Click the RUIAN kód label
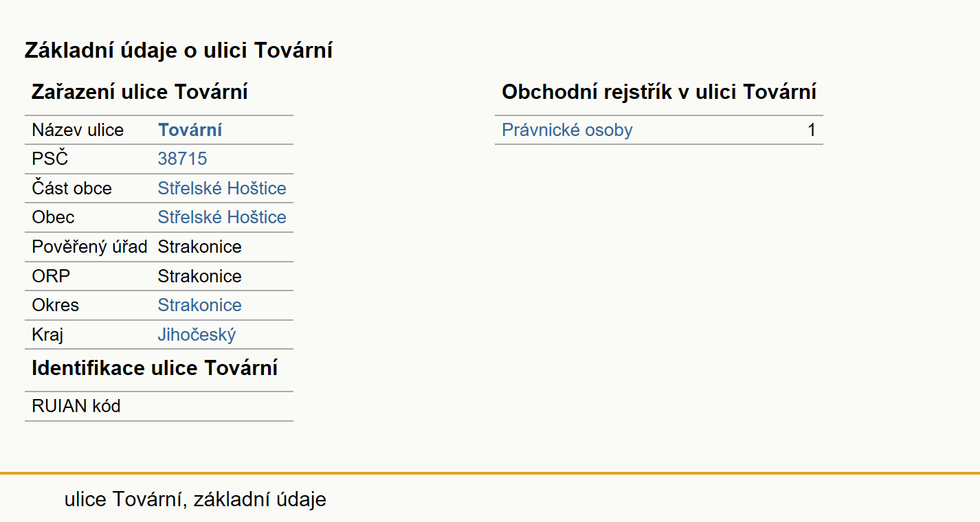980x522 pixels. click(76, 406)
